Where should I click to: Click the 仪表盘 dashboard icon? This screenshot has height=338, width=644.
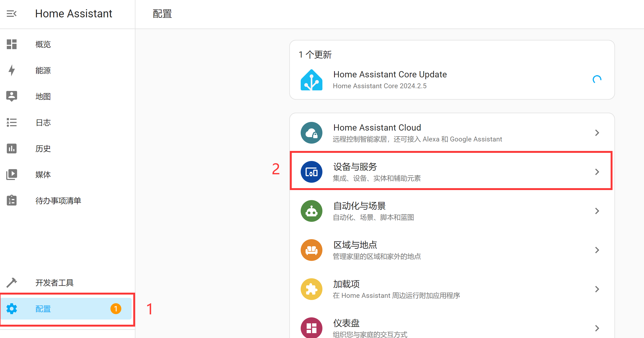(312, 328)
